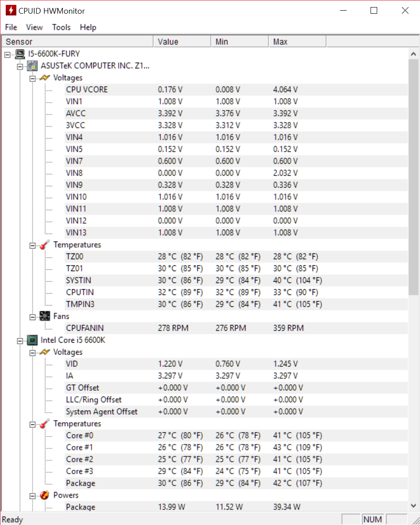Select the VIN4 row
This screenshot has height=525, width=420.
[x=236, y=137]
